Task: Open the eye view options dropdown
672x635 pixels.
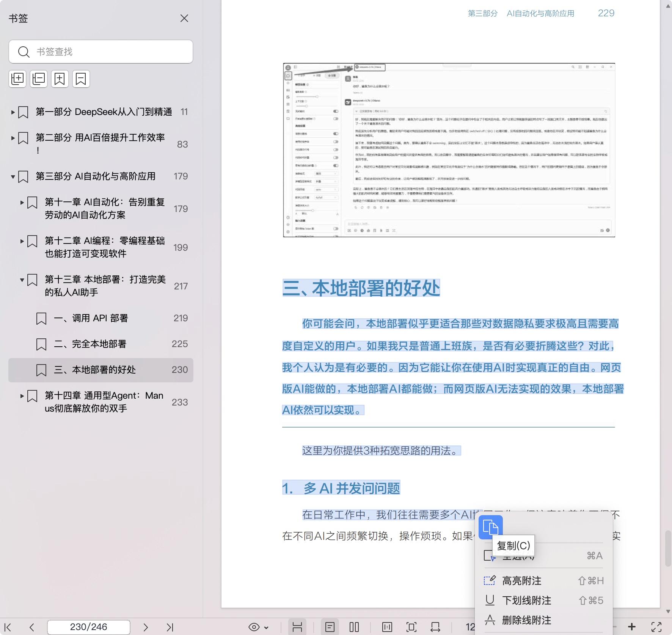Action: click(257, 627)
